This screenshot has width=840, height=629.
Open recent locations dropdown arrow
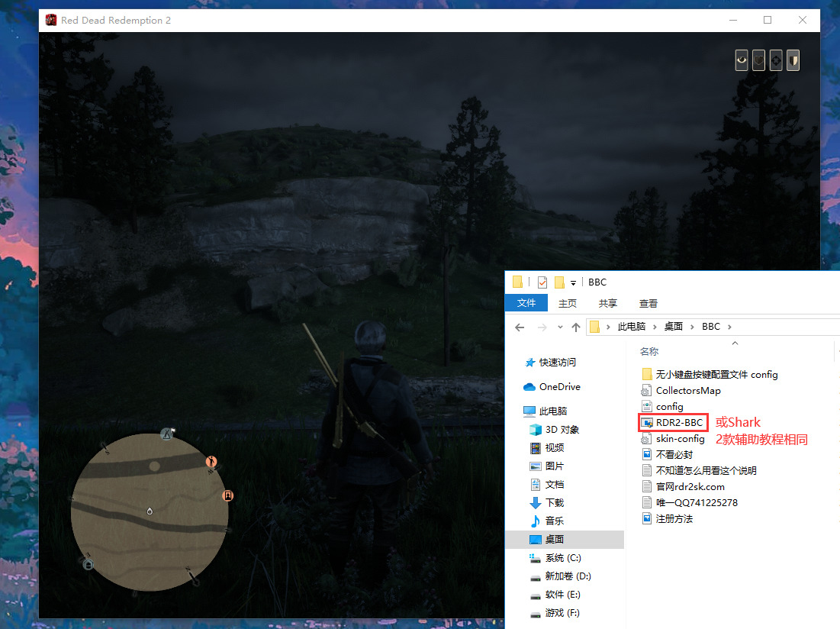pyautogui.click(x=560, y=327)
